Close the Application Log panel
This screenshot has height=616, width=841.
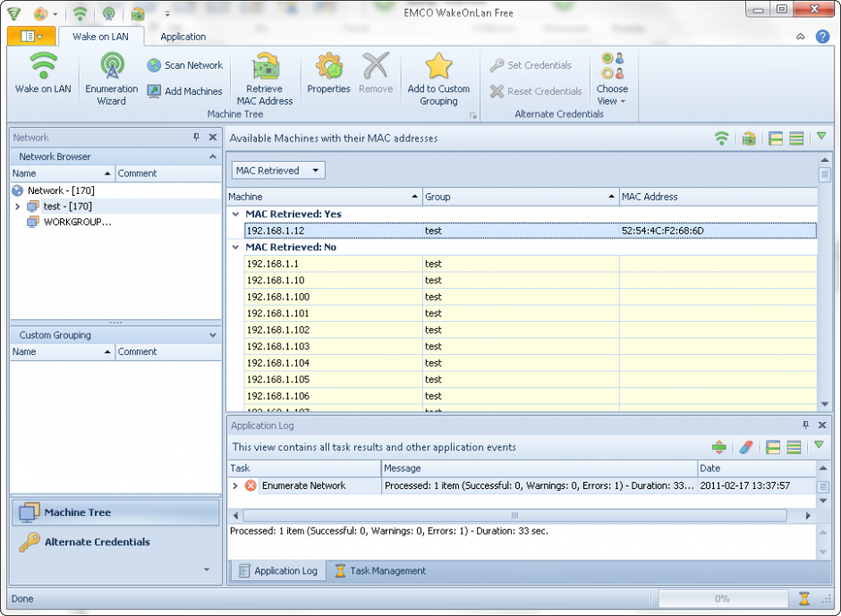click(822, 425)
